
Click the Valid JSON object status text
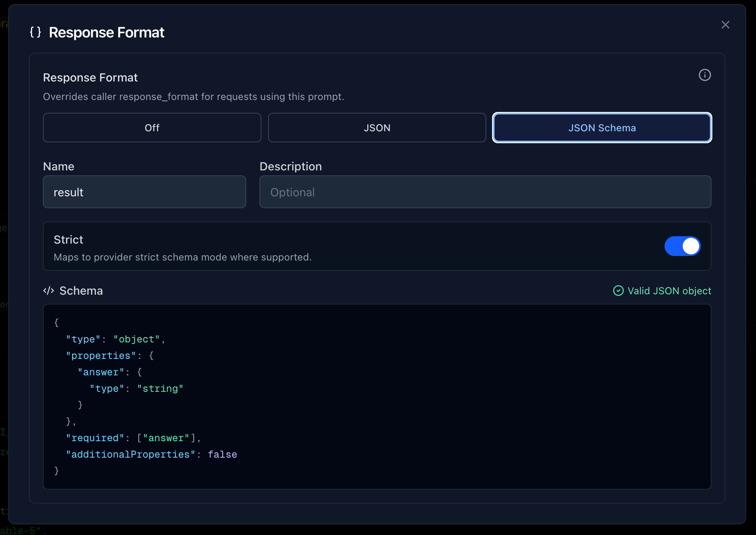tap(669, 291)
